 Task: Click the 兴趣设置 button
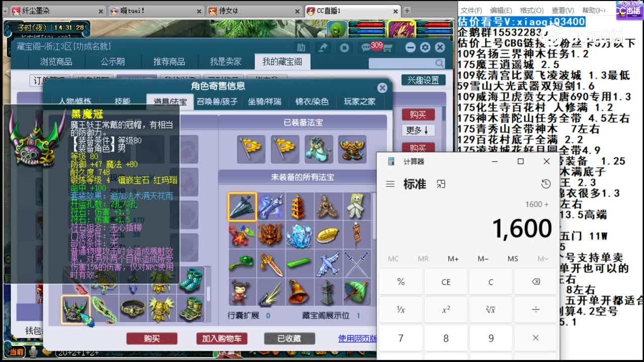tap(423, 80)
